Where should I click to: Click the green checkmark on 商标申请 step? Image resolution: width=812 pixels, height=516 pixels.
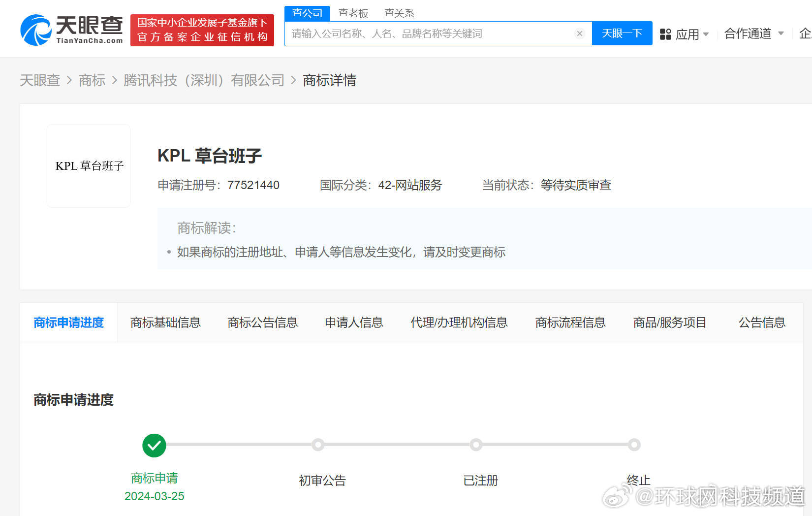click(154, 445)
